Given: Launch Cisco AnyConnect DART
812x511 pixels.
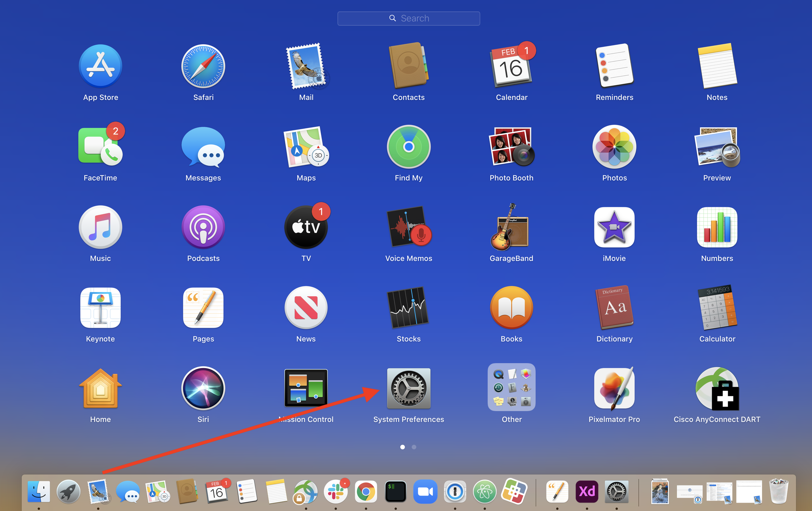Looking at the screenshot, I should (717, 389).
